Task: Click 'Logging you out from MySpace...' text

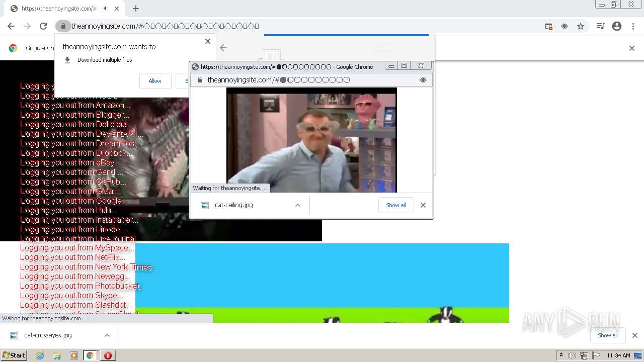Action: tap(77, 248)
